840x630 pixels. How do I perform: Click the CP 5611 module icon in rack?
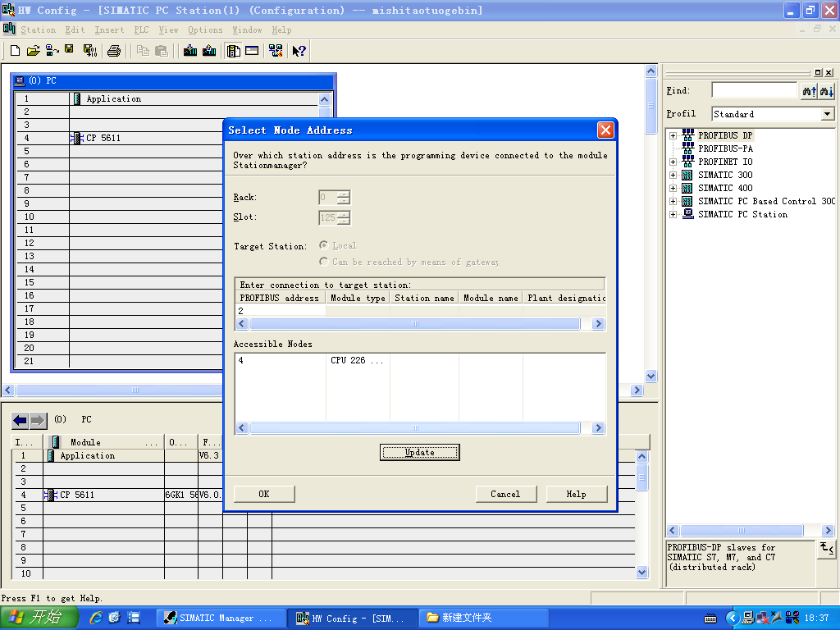pyautogui.click(x=76, y=138)
